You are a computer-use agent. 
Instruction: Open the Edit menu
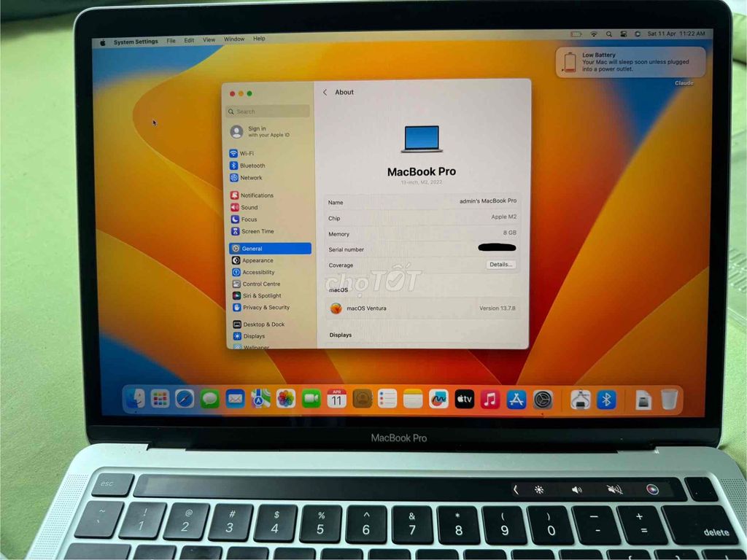coord(189,41)
